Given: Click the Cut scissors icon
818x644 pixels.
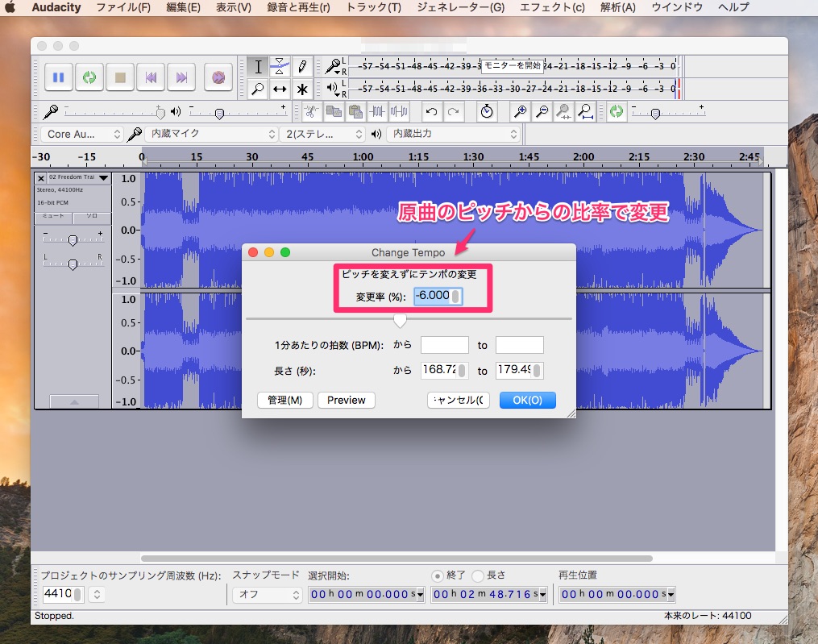Looking at the screenshot, I should coord(311,112).
